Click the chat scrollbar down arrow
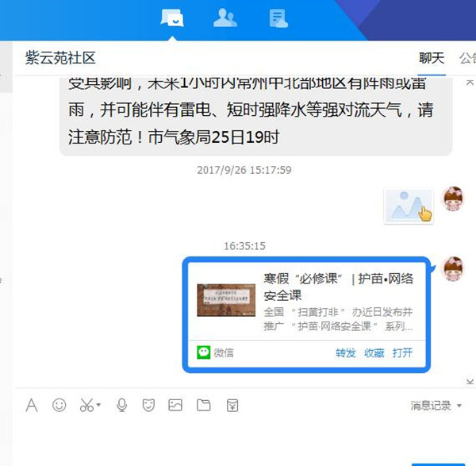This screenshot has width=476, height=466. (x=470, y=382)
